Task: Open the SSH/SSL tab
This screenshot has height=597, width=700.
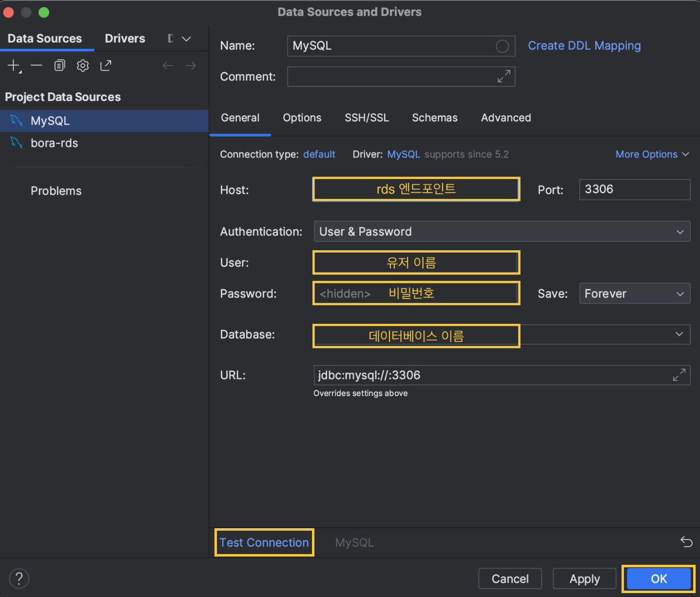Action: pos(367,118)
